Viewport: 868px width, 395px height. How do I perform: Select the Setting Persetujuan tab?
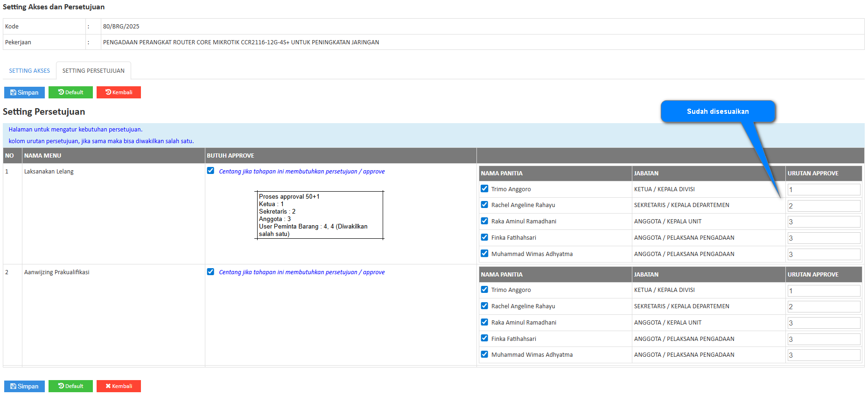click(93, 71)
